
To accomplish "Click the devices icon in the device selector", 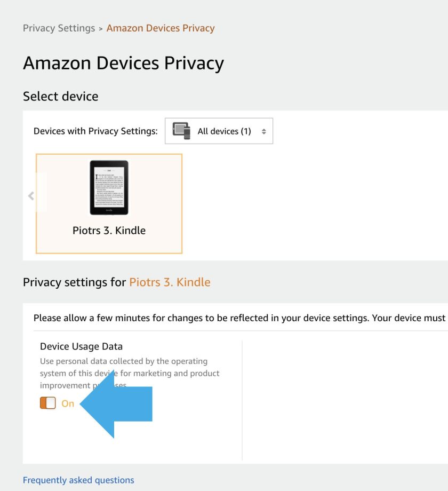I will (181, 131).
